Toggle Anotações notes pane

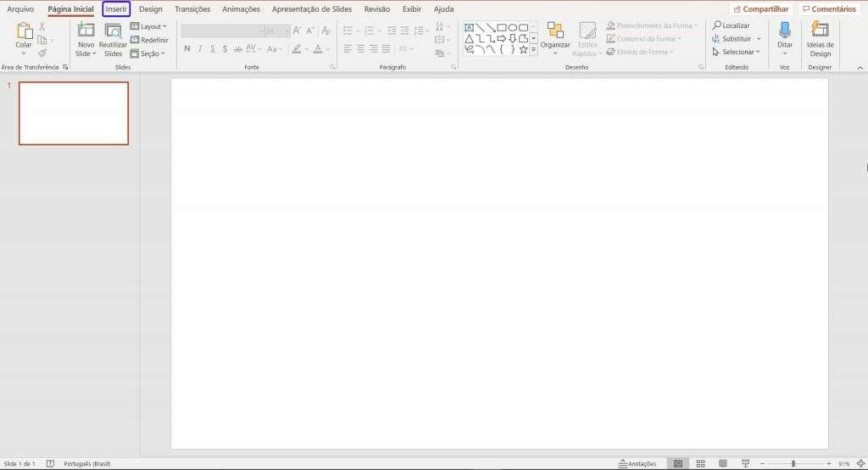coord(637,463)
